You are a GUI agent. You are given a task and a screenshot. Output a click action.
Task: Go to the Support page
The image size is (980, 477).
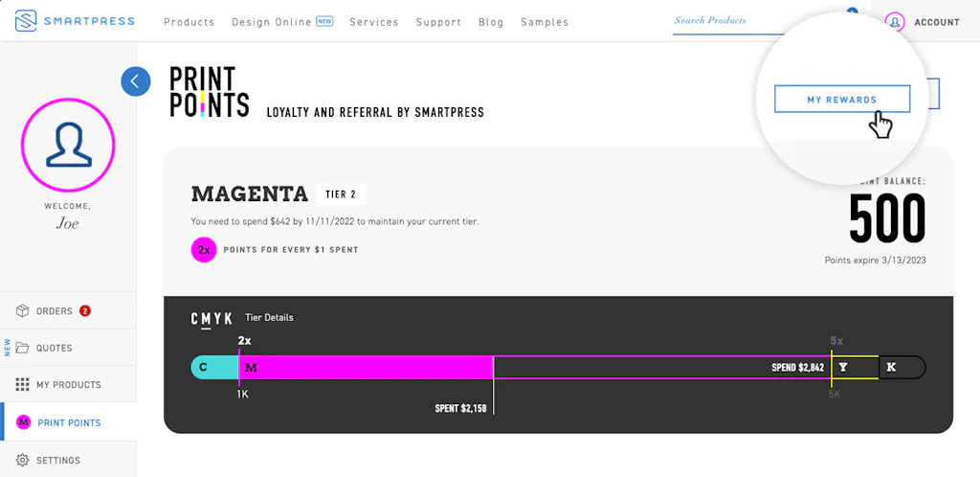pyautogui.click(x=438, y=22)
